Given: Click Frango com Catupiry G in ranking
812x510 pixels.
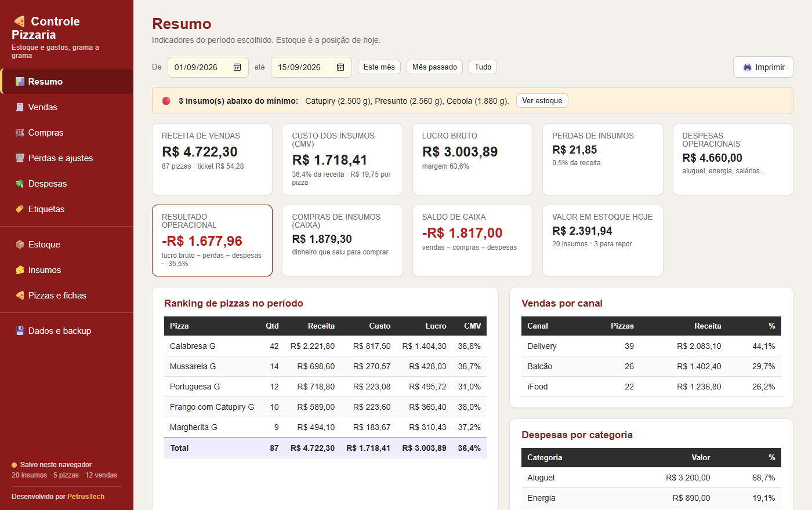Looking at the screenshot, I should click(x=212, y=407).
